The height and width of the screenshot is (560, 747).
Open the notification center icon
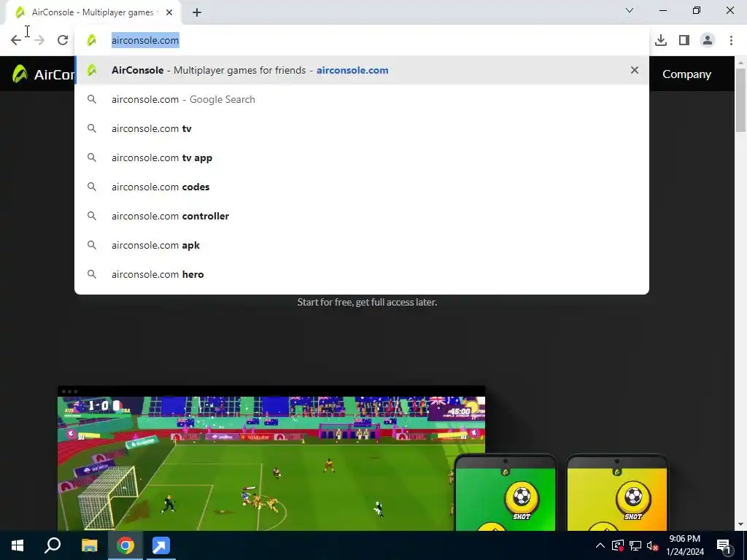coord(723,546)
